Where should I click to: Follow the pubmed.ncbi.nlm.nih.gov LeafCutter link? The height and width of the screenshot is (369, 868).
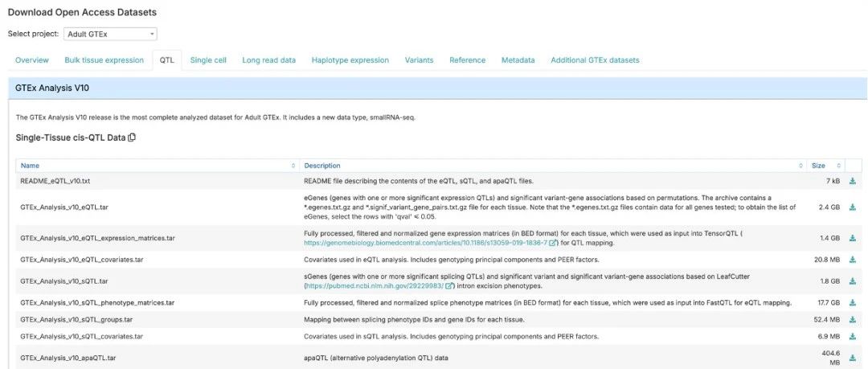click(375, 286)
